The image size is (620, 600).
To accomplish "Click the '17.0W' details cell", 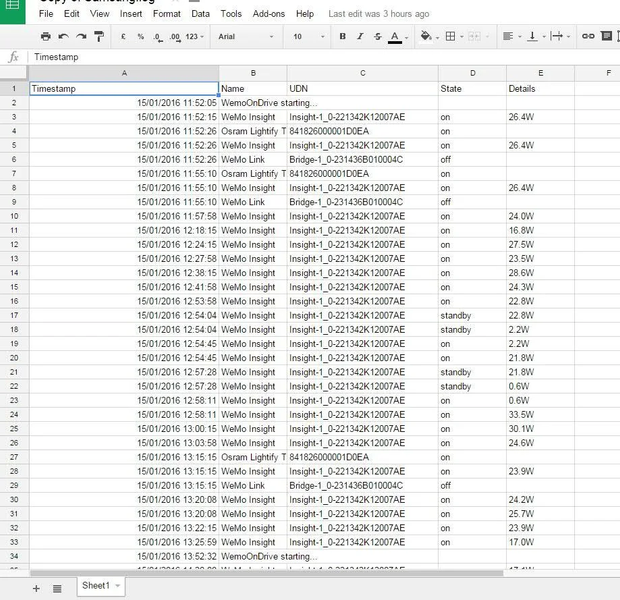I will pos(540,542).
